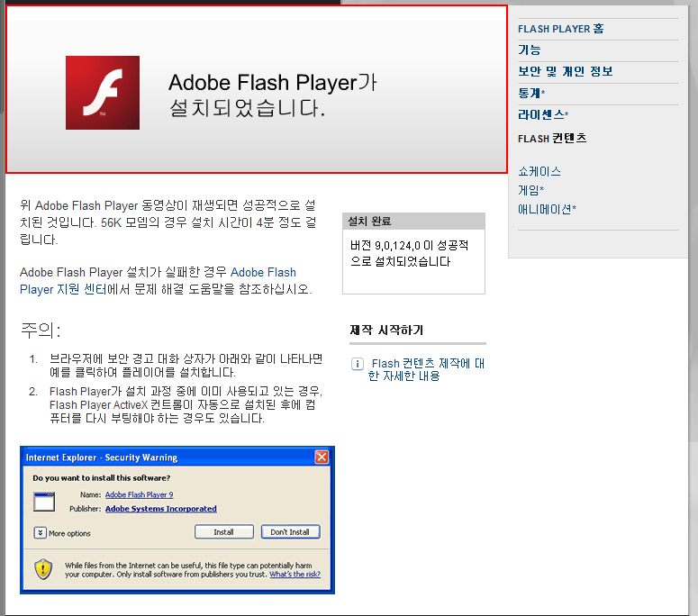The height and width of the screenshot is (616, 698).
Task: Click the 제작 시작하기 heading
Action: 386,331
